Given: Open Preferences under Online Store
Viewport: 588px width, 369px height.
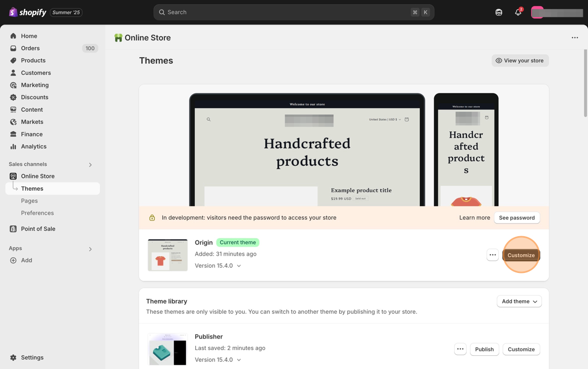Looking at the screenshot, I should (x=37, y=213).
